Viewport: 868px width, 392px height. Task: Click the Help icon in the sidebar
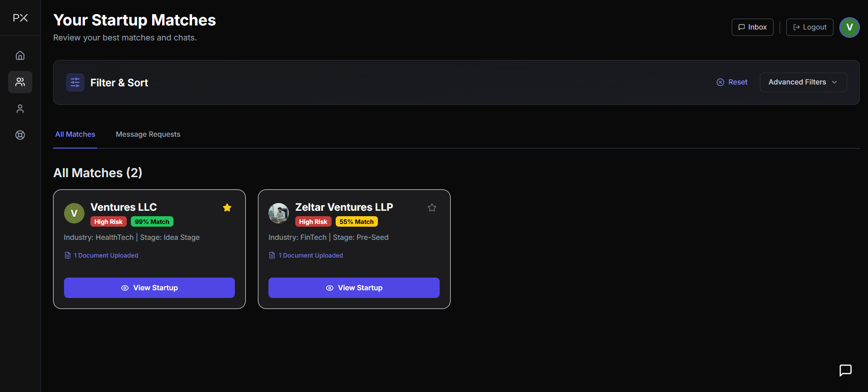(x=20, y=135)
